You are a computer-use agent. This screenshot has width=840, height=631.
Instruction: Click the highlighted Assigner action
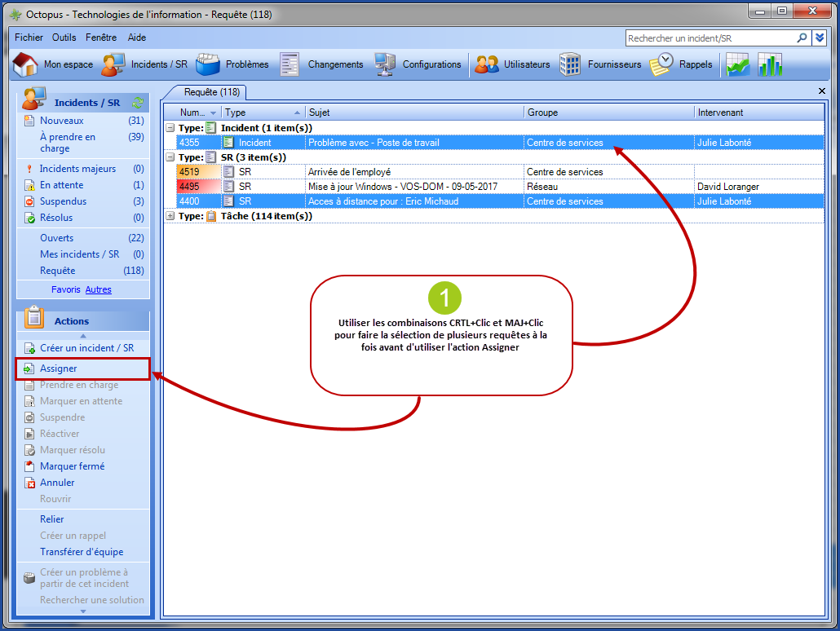tap(57, 368)
